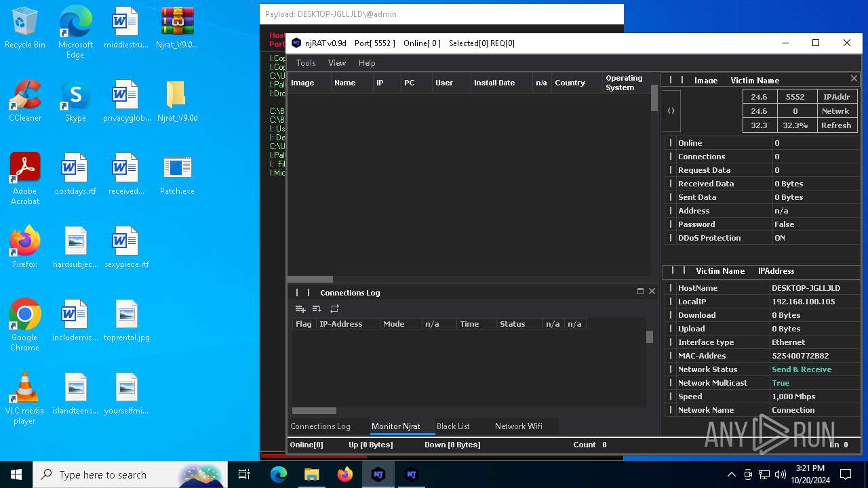Select HostName value DESKTOP-JGLLJLD
The image size is (868, 488).
806,288
